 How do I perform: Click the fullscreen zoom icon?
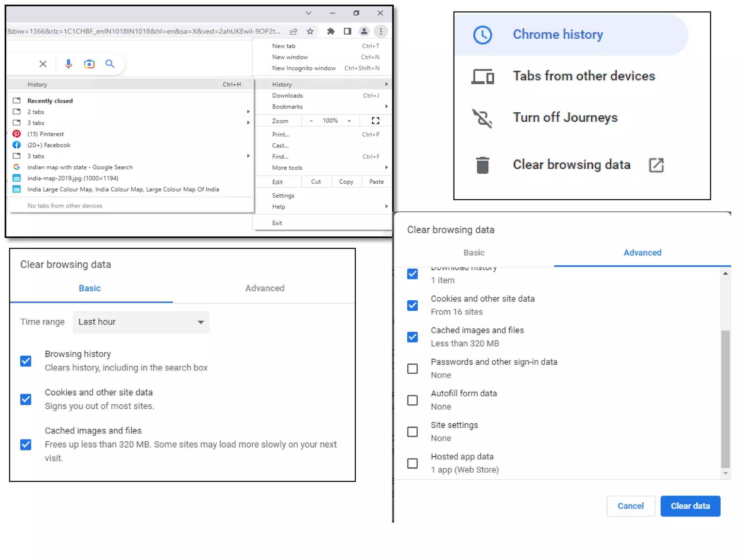pyautogui.click(x=375, y=121)
